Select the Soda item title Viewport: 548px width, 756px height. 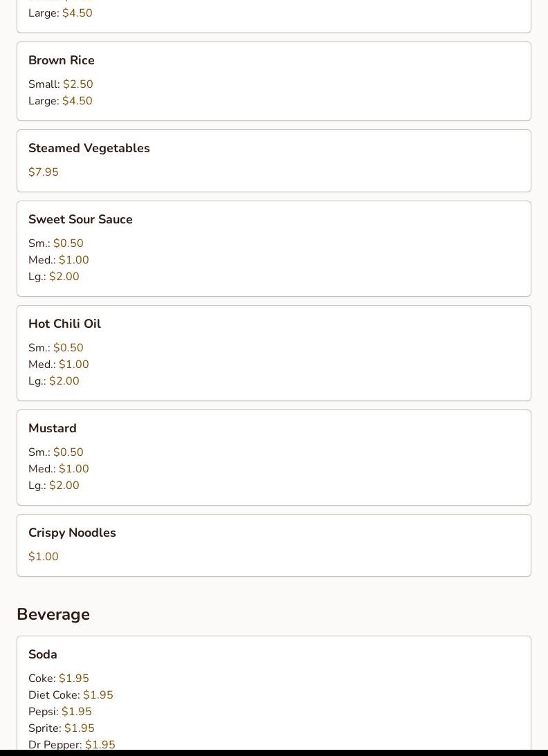43,654
